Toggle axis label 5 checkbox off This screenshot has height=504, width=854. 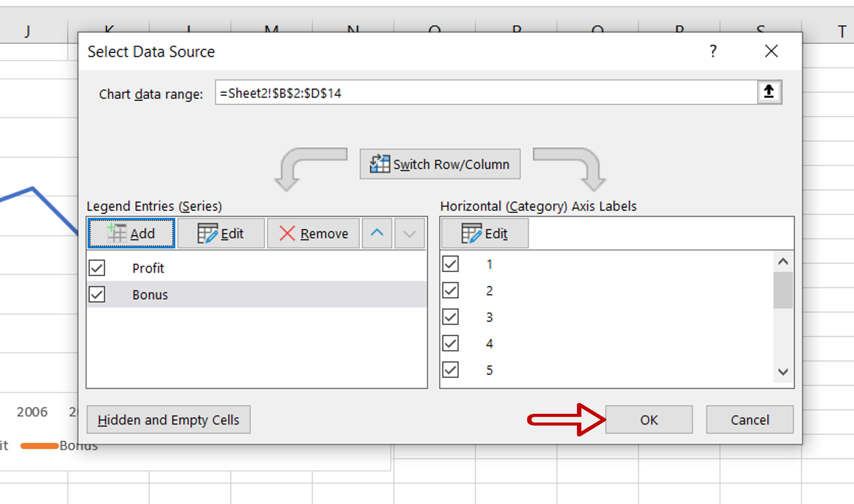pyautogui.click(x=450, y=370)
